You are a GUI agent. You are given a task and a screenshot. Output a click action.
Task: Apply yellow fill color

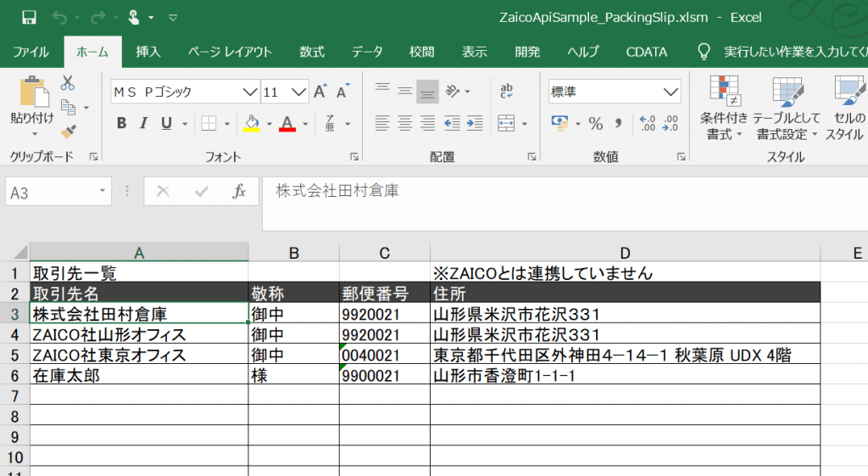pos(252,123)
